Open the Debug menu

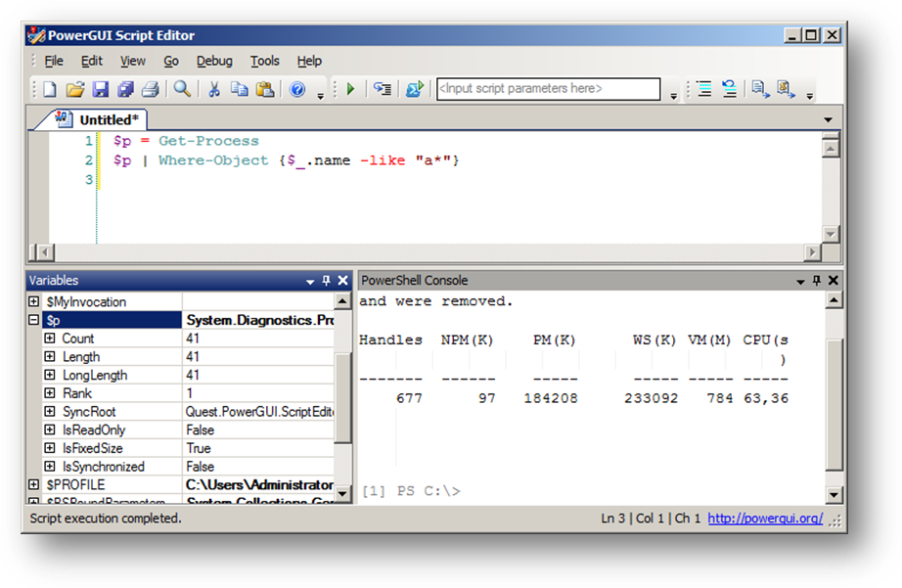(x=214, y=61)
